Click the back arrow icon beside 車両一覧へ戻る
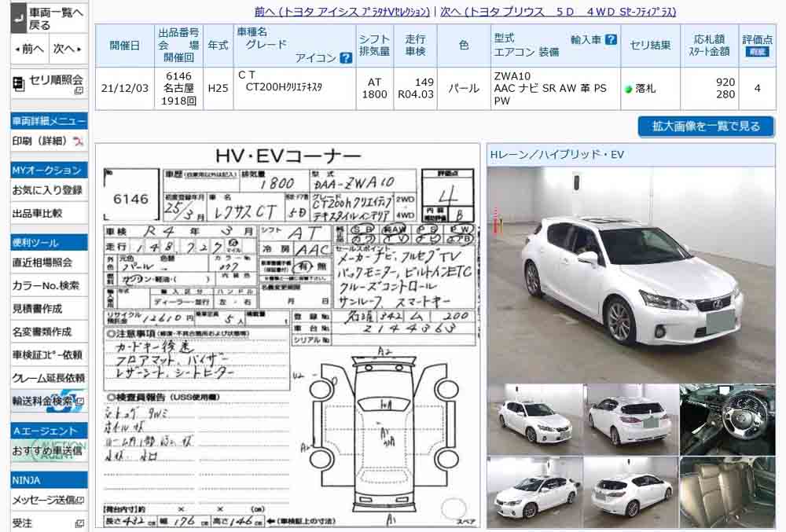 pyautogui.click(x=19, y=19)
